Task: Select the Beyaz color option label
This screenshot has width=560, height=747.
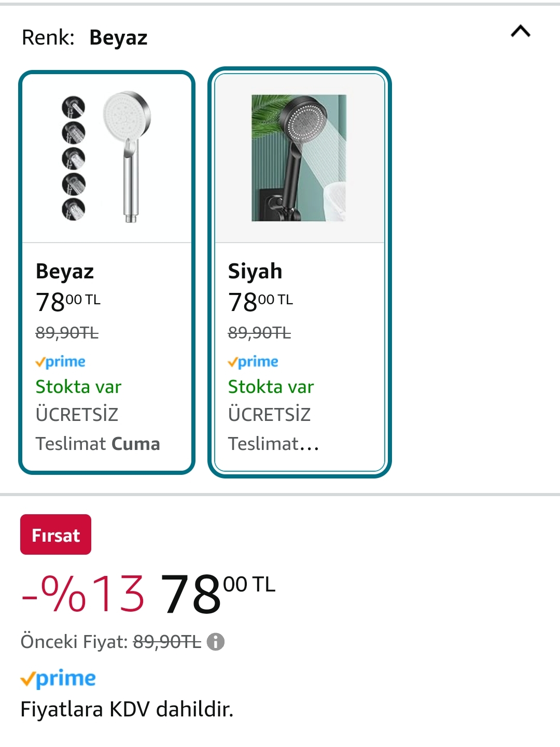Action: point(65,271)
